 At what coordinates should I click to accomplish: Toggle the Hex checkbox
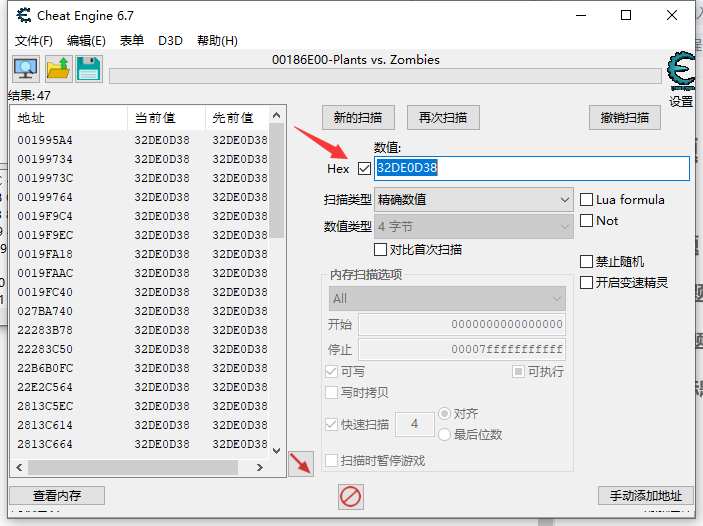tap(365, 169)
